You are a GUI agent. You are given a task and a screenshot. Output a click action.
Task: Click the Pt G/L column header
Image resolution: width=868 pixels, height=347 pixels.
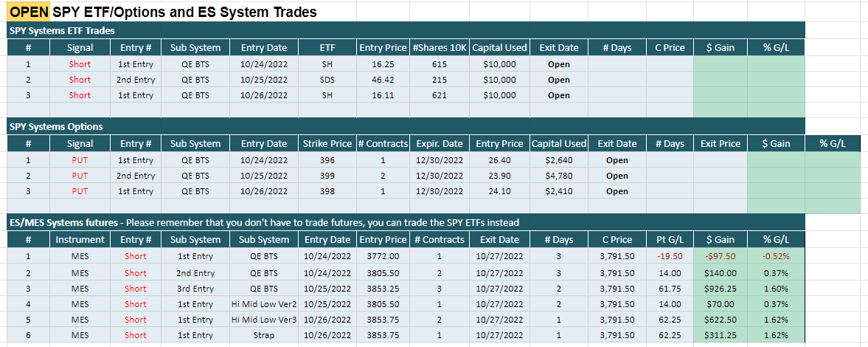pos(670,240)
